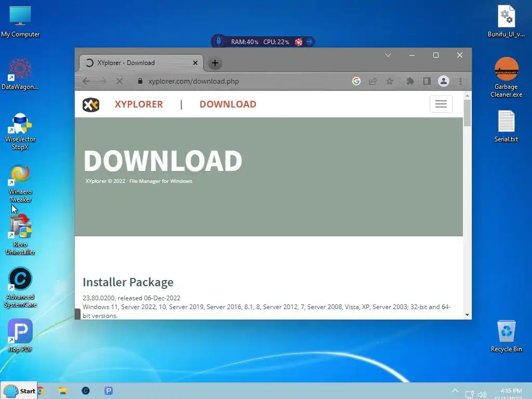Screen dimensions: 532x399
Task: Click RAM:40% readout
Action: [x=245, y=42]
